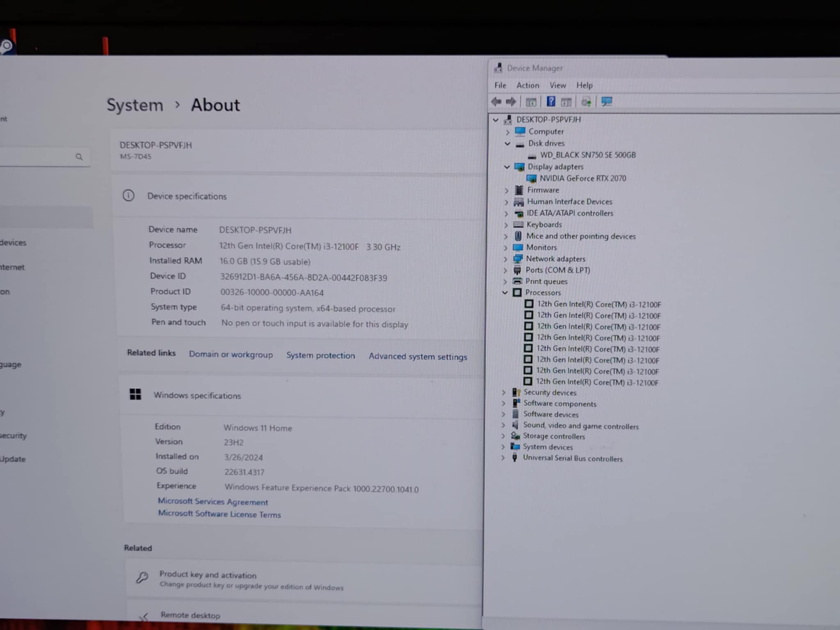Collapse the Processors tree node
840x630 pixels.
coord(505,292)
